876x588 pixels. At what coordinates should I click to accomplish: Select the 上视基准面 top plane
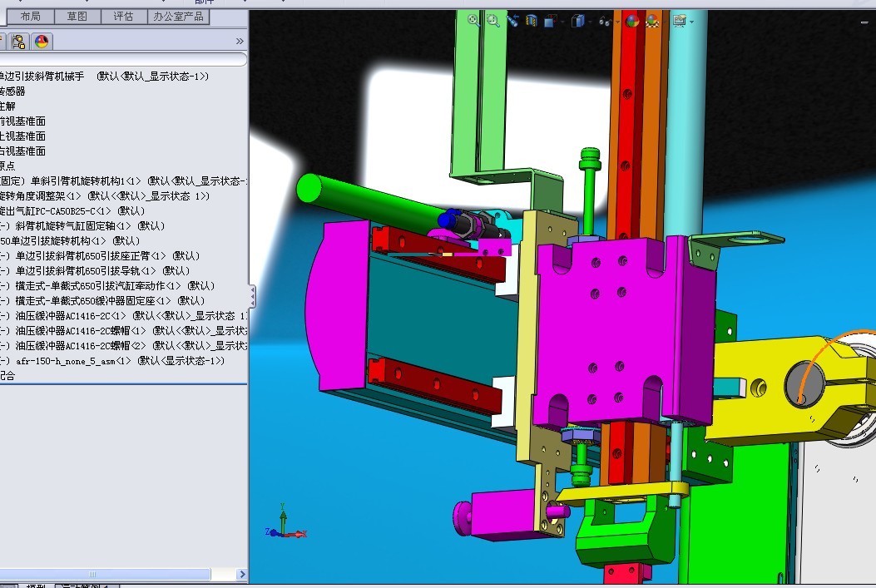(x=23, y=136)
